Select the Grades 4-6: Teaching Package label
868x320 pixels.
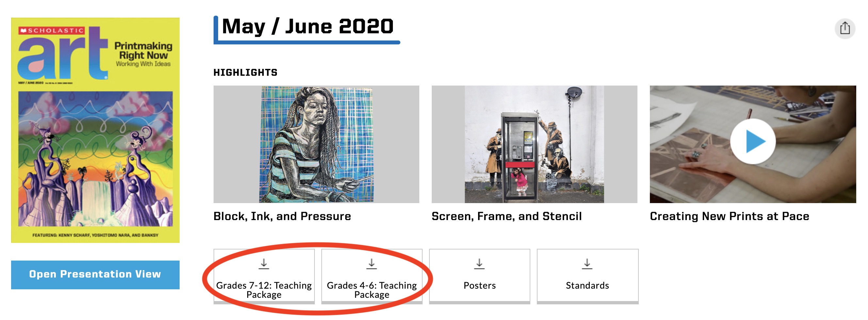pyautogui.click(x=372, y=290)
